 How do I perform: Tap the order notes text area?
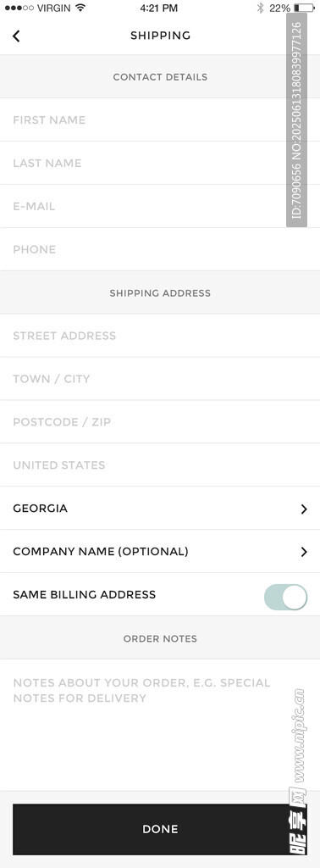(160, 725)
